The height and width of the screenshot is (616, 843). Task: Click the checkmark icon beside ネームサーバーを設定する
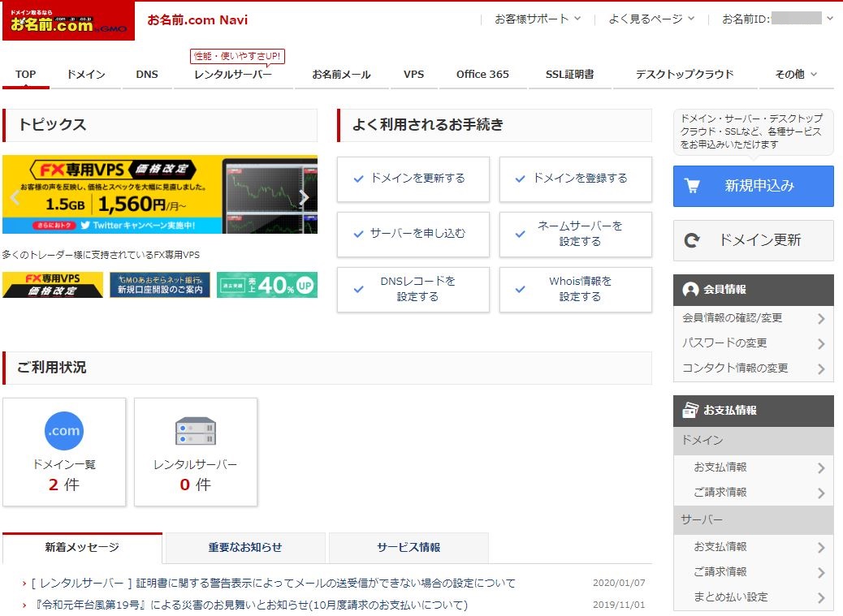tap(520, 235)
